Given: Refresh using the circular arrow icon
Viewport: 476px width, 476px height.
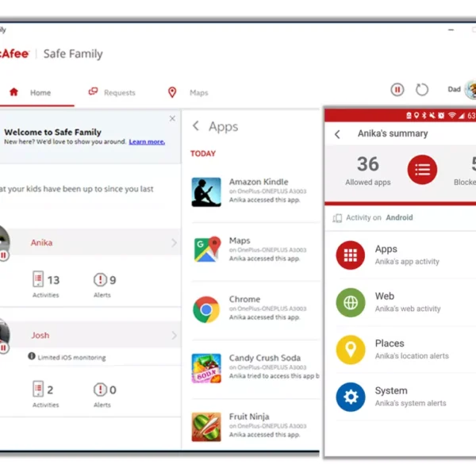Looking at the screenshot, I should 422,90.
